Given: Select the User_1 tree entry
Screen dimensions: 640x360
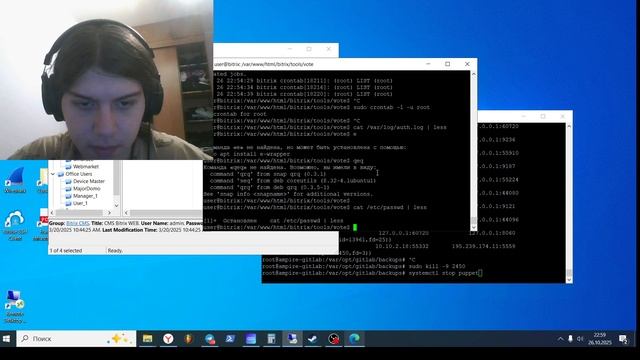Looking at the screenshot, I should (x=80, y=203).
